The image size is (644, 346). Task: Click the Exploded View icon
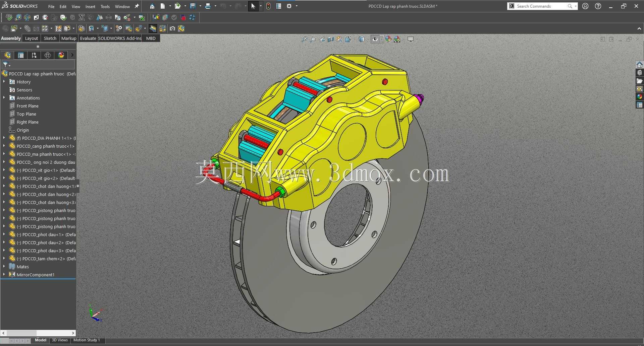click(139, 28)
